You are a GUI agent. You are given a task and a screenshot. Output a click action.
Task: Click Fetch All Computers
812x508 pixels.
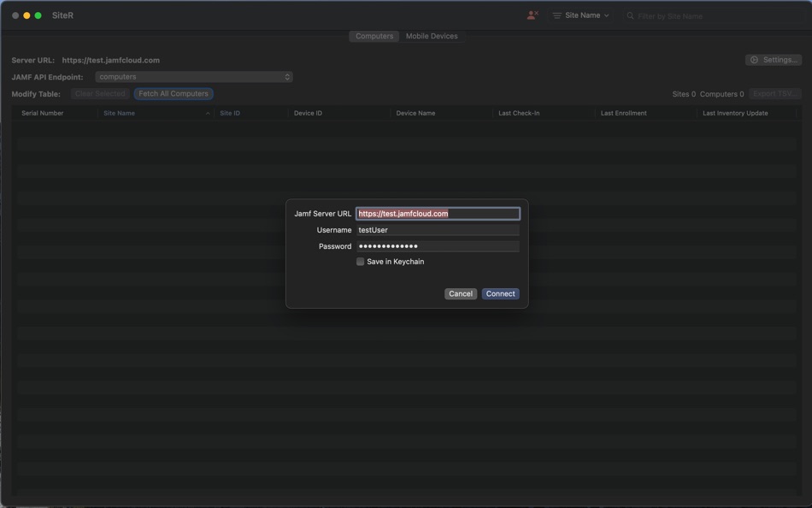tap(174, 94)
